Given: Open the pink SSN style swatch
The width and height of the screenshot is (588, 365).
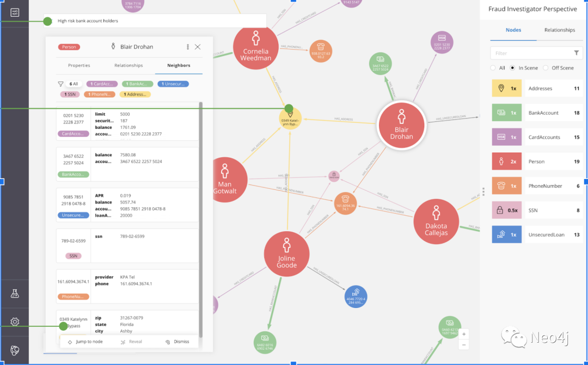Looking at the screenshot, I should tap(507, 210).
